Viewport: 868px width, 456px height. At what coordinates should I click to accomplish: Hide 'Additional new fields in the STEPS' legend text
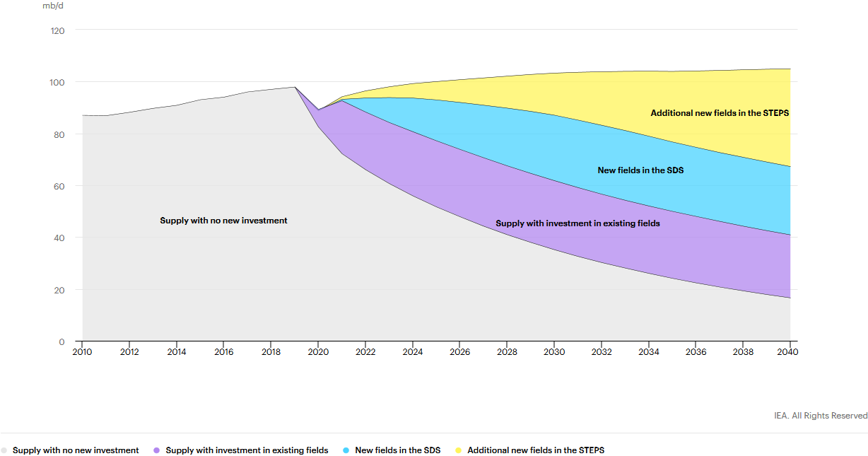[x=536, y=450]
